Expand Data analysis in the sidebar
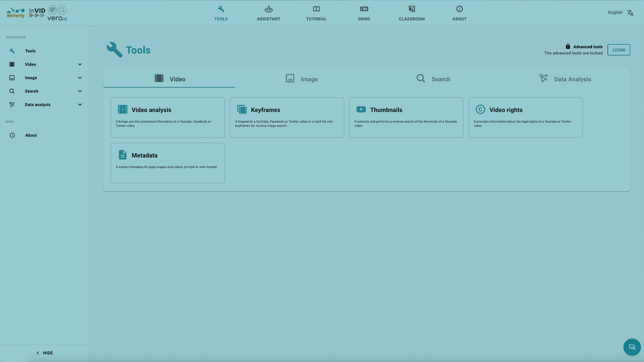This screenshot has width=644, height=362. [80, 105]
